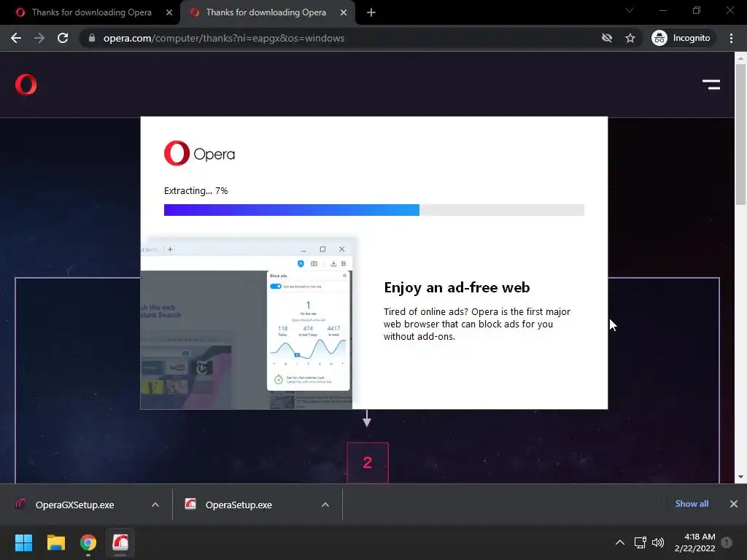Click the forward navigation arrow
The height and width of the screenshot is (560, 747).
click(x=39, y=38)
